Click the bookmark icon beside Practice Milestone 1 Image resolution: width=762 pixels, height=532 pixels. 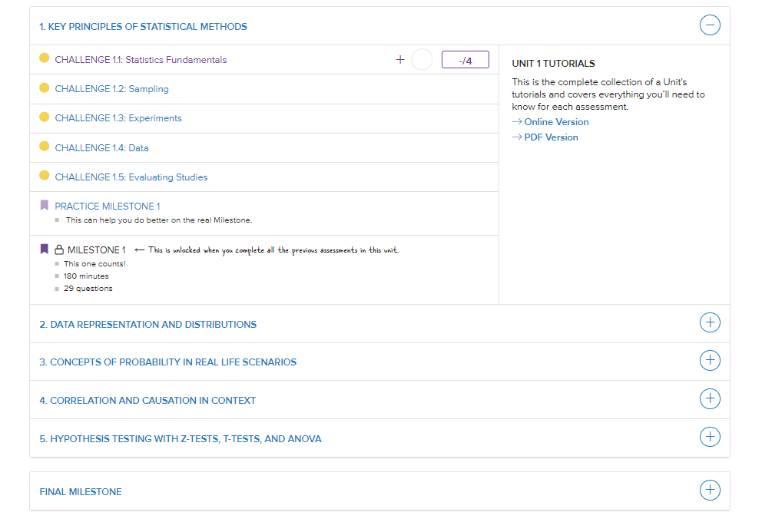[45, 205]
